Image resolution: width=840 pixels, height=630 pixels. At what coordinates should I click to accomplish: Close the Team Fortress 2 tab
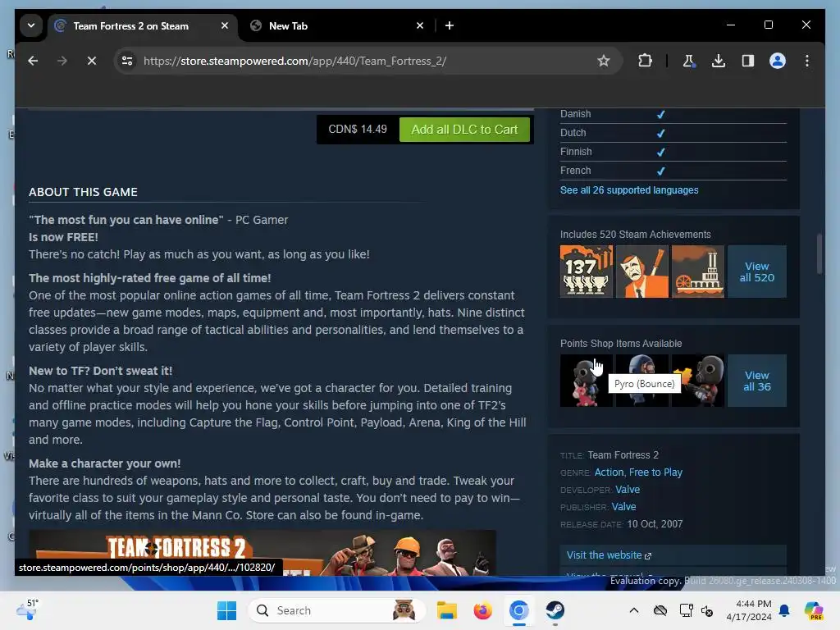(225, 25)
